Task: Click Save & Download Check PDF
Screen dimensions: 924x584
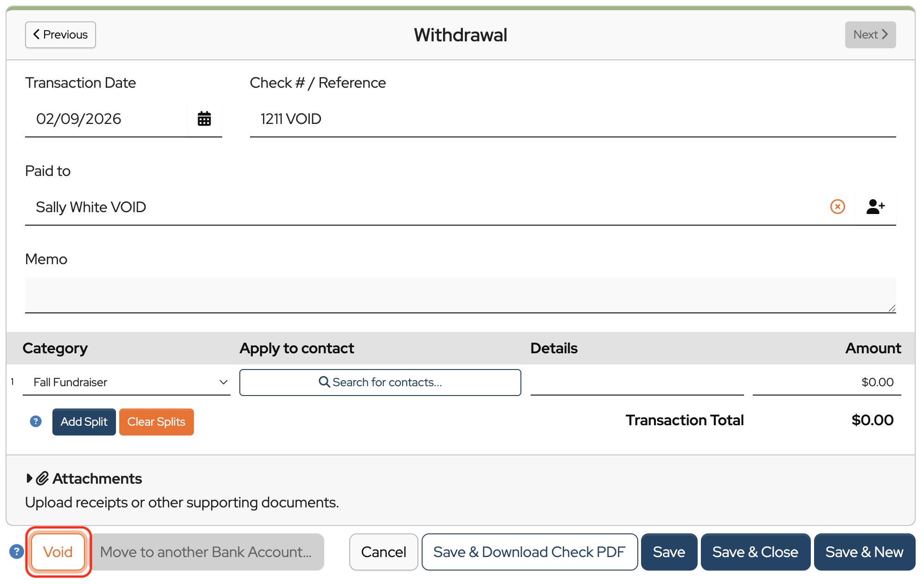Action: tap(529, 552)
